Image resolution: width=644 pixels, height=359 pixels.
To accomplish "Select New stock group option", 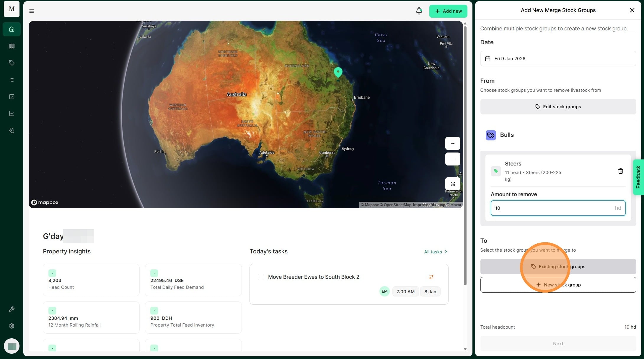I will (558, 285).
